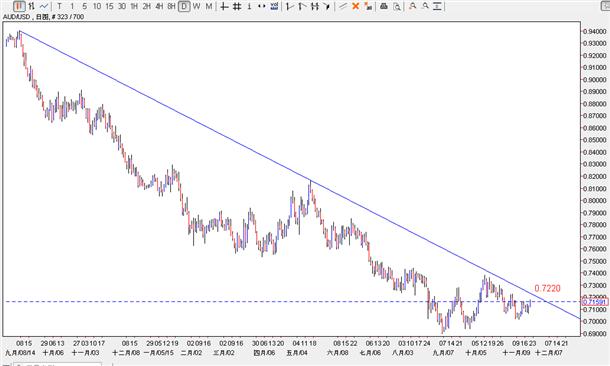
Task: Click the orange X delete objects icon
Action: point(355,6)
